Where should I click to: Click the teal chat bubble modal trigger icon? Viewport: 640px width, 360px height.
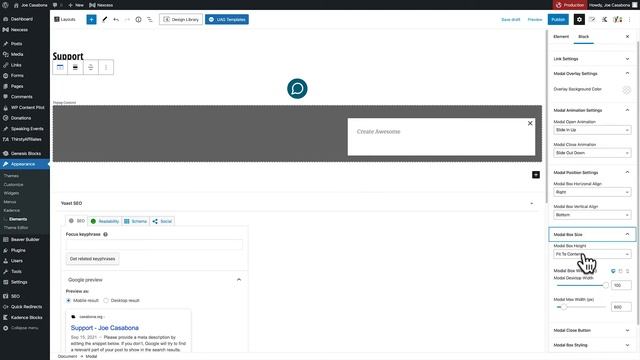(x=297, y=89)
